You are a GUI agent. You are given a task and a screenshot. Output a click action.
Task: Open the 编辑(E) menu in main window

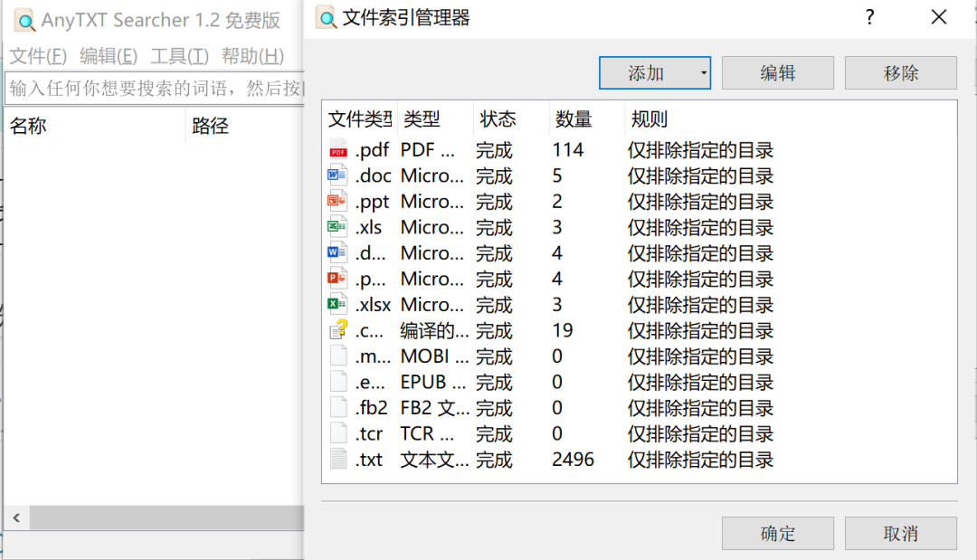[x=109, y=56]
